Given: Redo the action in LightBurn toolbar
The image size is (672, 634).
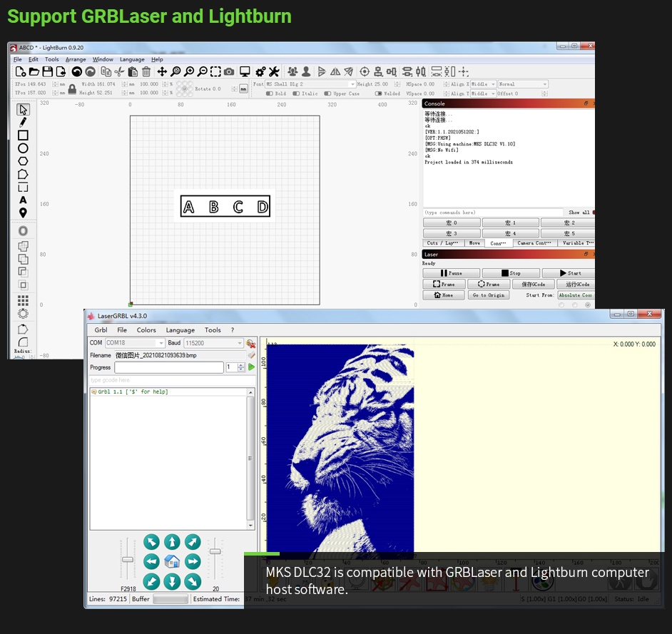Looking at the screenshot, I should (x=90, y=71).
